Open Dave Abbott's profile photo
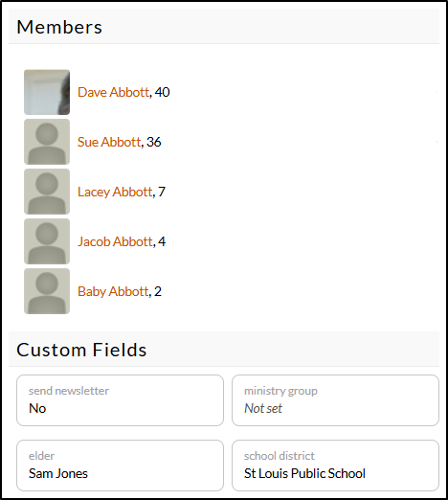Viewport: 448px width, 500px height. (47, 92)
